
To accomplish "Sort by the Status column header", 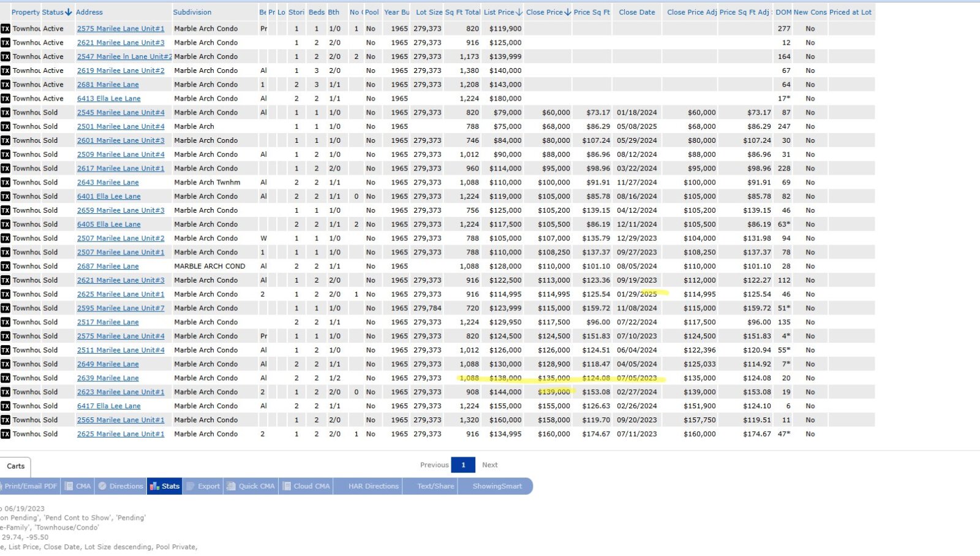I will 57,12.
